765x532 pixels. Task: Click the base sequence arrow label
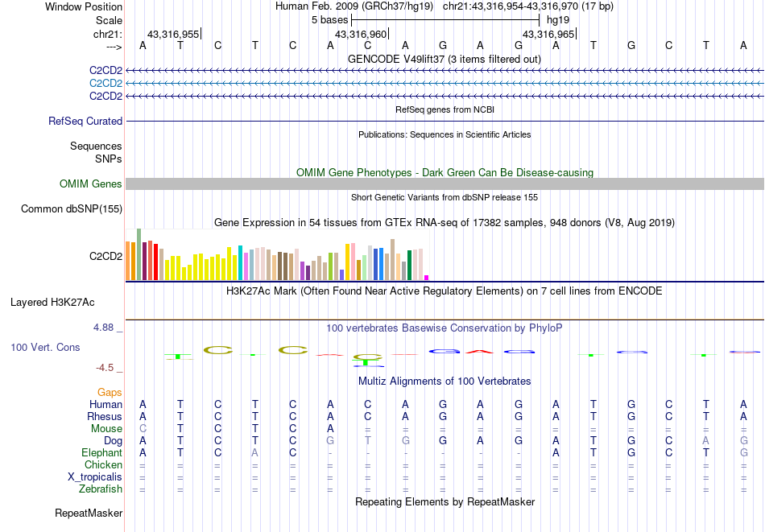pyautogui.click(x=114, y=47)
